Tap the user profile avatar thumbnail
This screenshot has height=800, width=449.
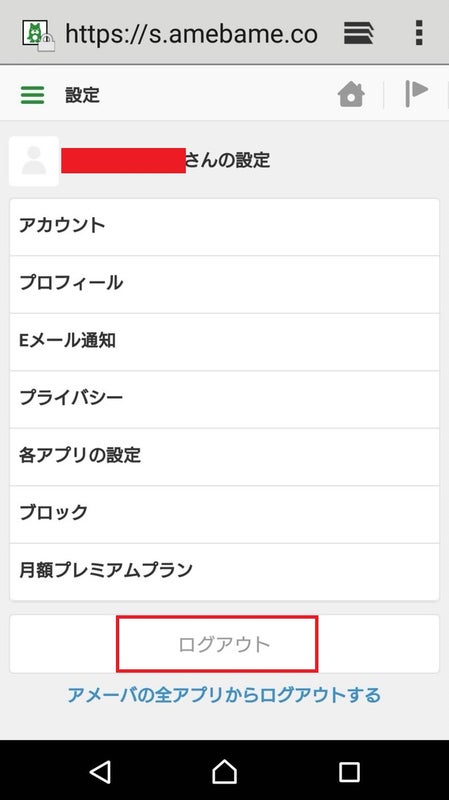[x=34, y=161]
